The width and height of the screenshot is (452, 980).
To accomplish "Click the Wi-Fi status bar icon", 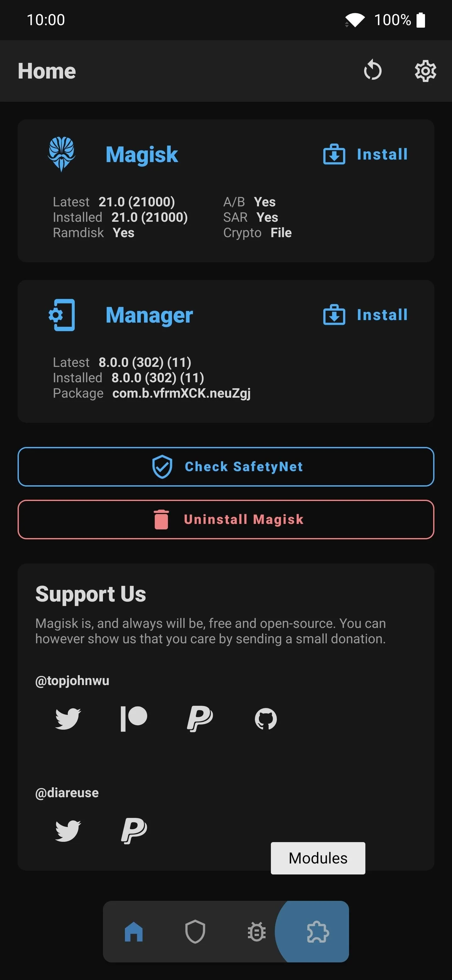I will tap(355, 20).
